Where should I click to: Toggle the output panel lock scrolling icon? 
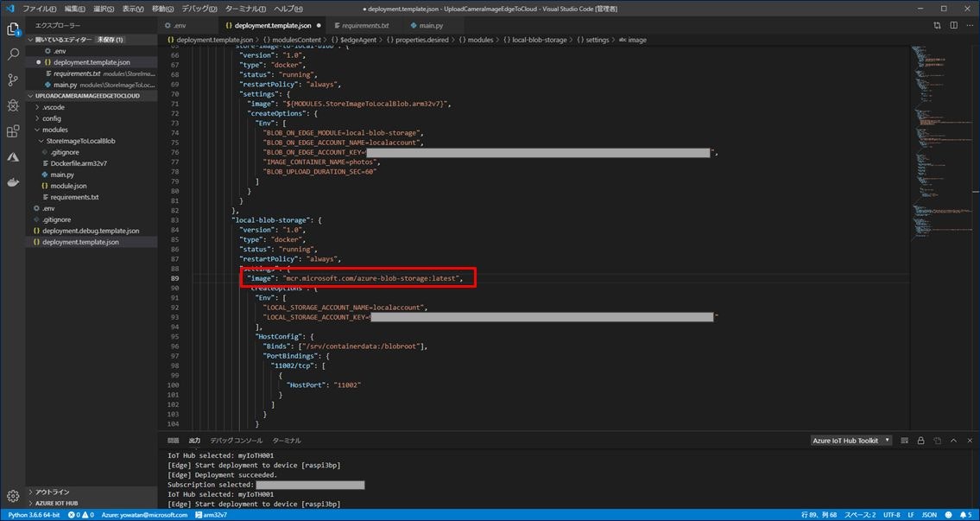tap(920, 441)
